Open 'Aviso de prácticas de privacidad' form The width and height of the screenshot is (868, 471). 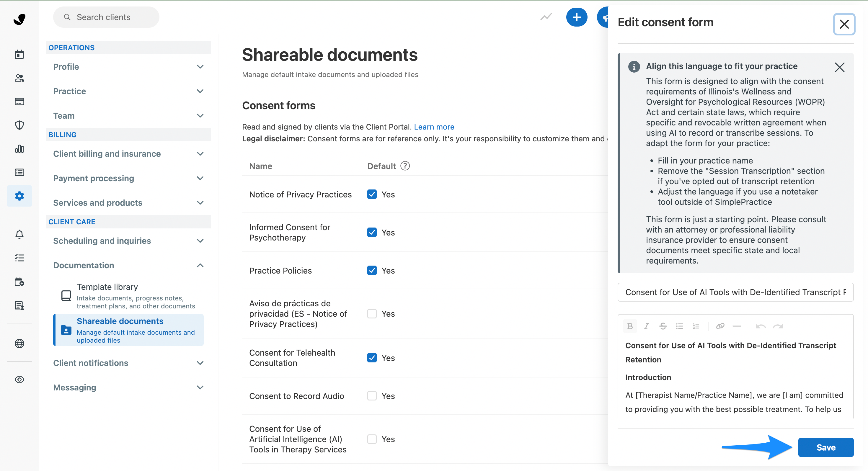point(298,314)
